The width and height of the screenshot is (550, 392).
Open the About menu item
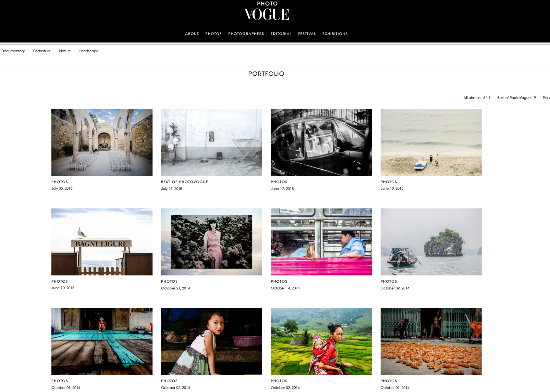[x=192, y=34]
